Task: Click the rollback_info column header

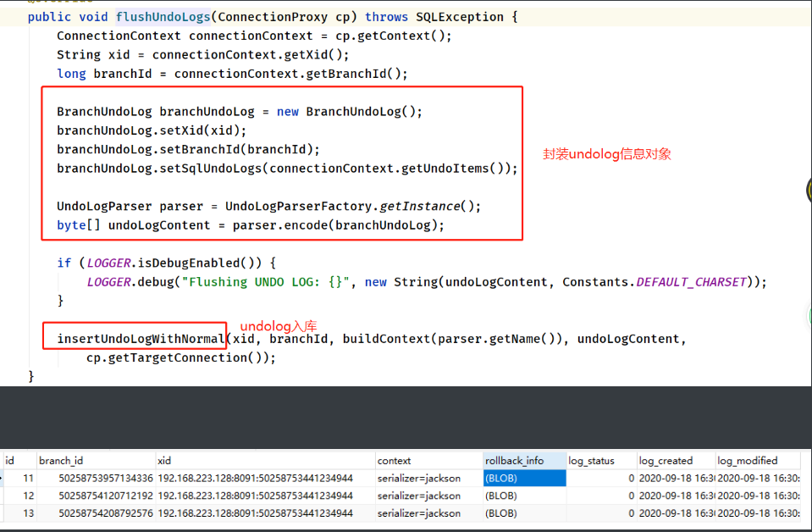Action: pos(525,461)
